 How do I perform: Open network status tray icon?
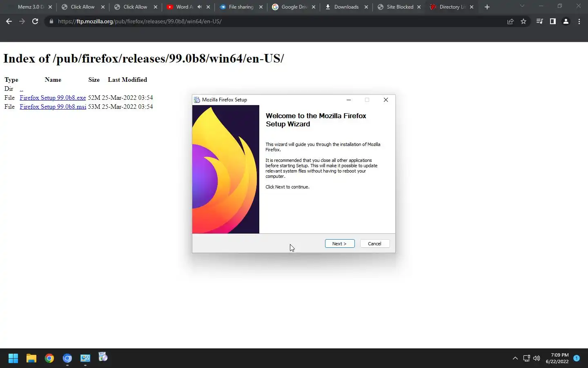click(x=527, y=358)
